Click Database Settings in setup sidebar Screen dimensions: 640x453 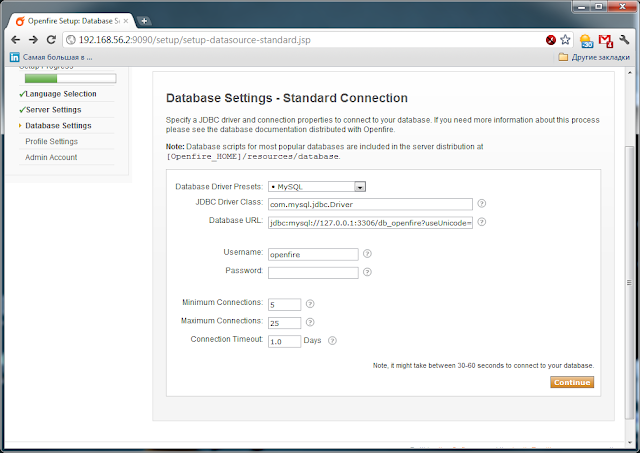click(x=58, y=126)
